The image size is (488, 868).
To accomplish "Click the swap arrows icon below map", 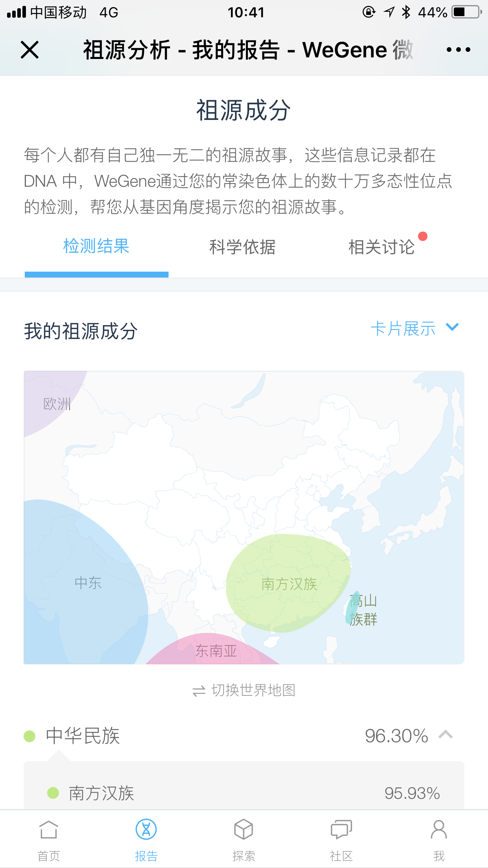I will pos(199,691).
